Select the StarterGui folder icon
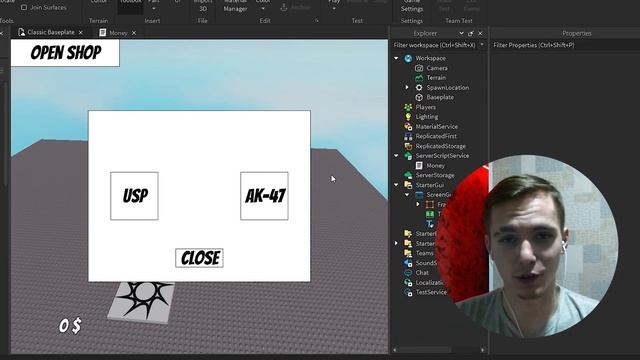The image size is (640, 360). point(408,185)
